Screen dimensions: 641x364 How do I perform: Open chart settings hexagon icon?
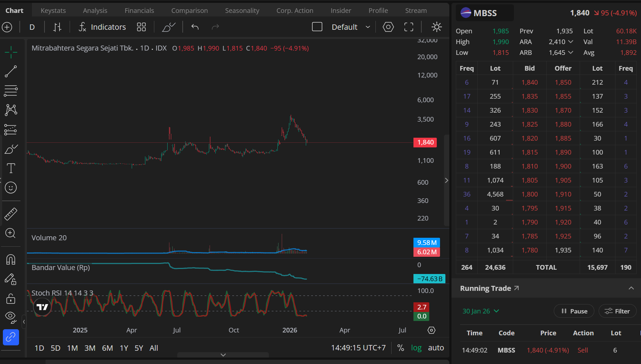pos(388,27)
